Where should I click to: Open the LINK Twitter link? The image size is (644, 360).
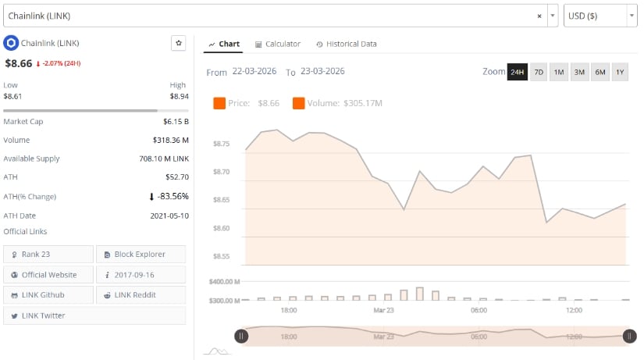48,315
